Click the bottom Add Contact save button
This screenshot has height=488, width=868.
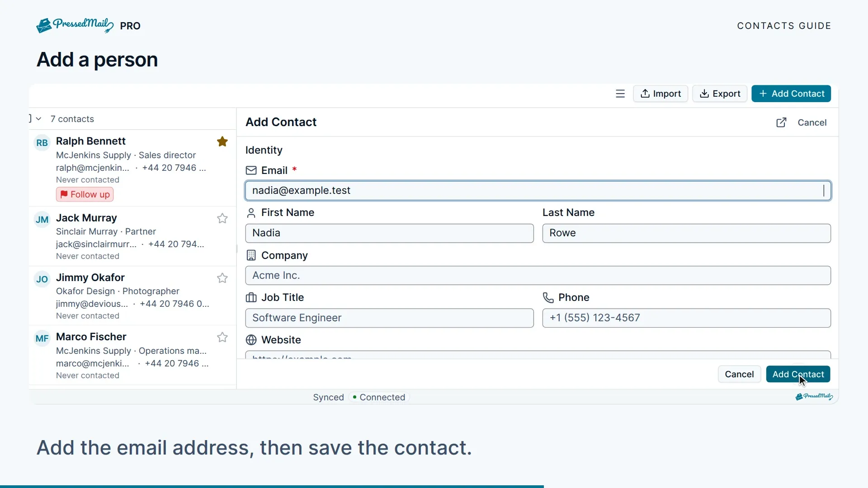798,374
